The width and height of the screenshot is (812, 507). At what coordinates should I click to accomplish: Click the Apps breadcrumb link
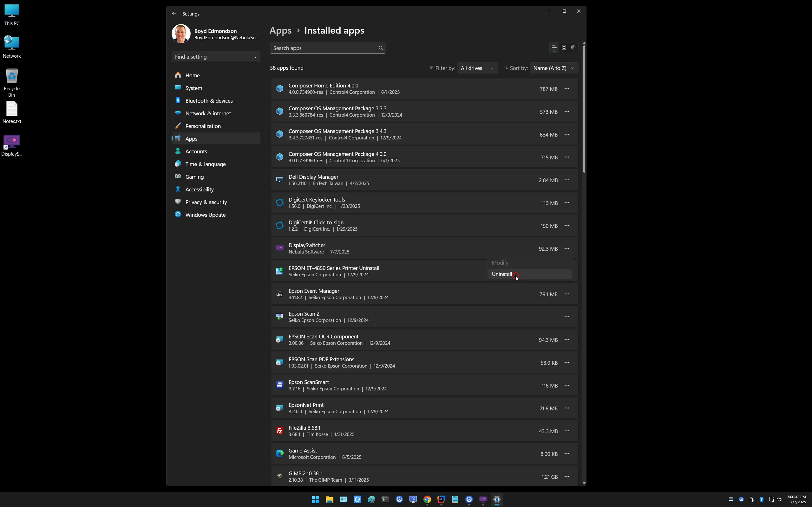[x=280, y=30]
